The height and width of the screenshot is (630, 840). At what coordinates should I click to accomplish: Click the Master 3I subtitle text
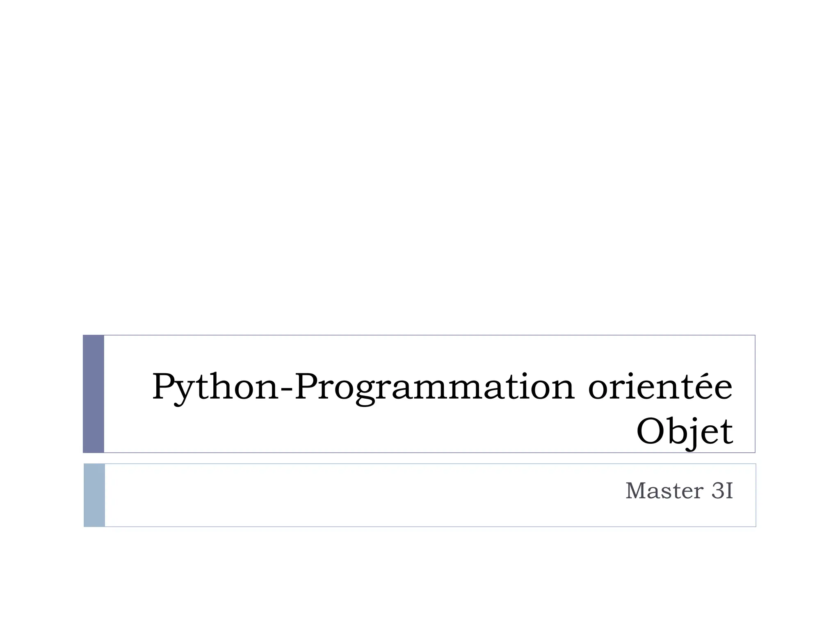(679, 491)
